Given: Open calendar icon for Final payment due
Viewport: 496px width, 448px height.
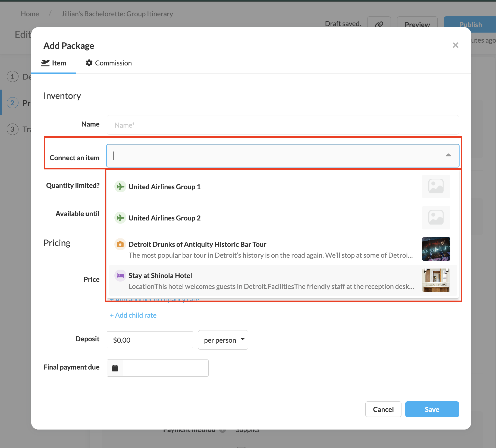Looking at the screenshot, I should 115,368.
